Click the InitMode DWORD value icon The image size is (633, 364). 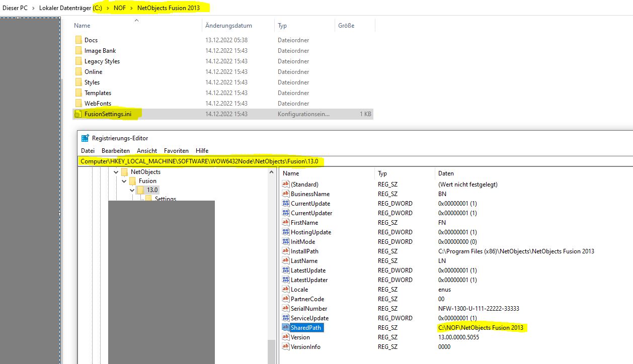pos(286,242)
